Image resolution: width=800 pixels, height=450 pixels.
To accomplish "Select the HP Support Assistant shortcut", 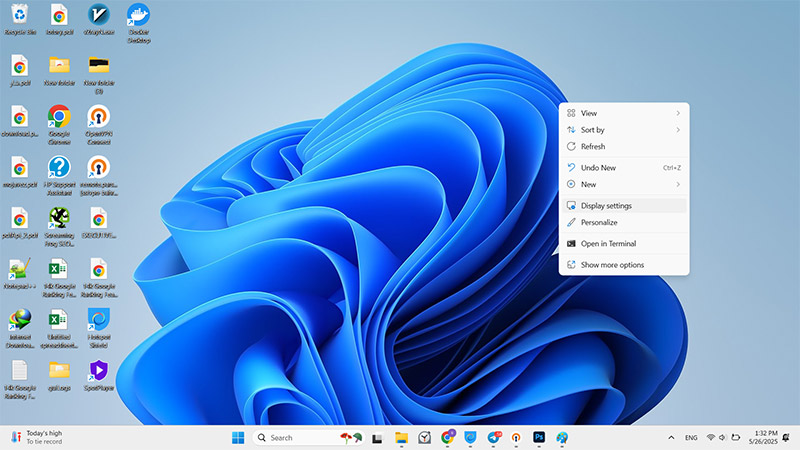I will (x=59, y=176).
